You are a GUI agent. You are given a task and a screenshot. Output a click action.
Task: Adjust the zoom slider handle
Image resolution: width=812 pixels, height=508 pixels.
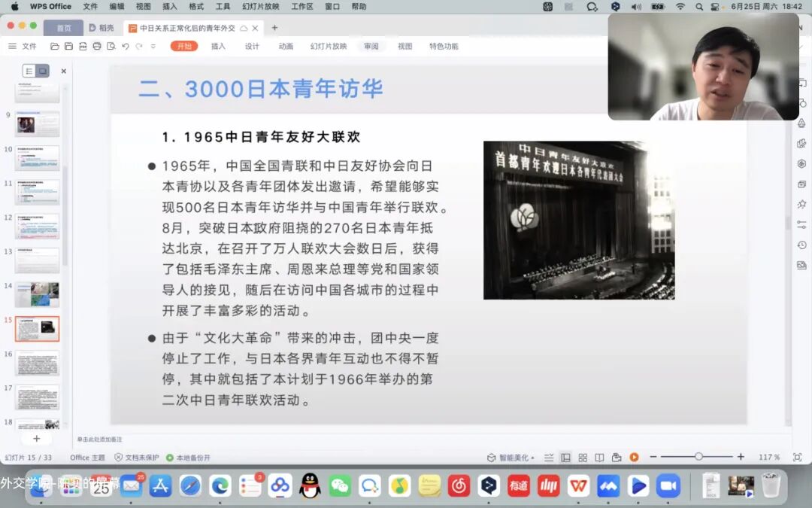click(x=699, y=455)
